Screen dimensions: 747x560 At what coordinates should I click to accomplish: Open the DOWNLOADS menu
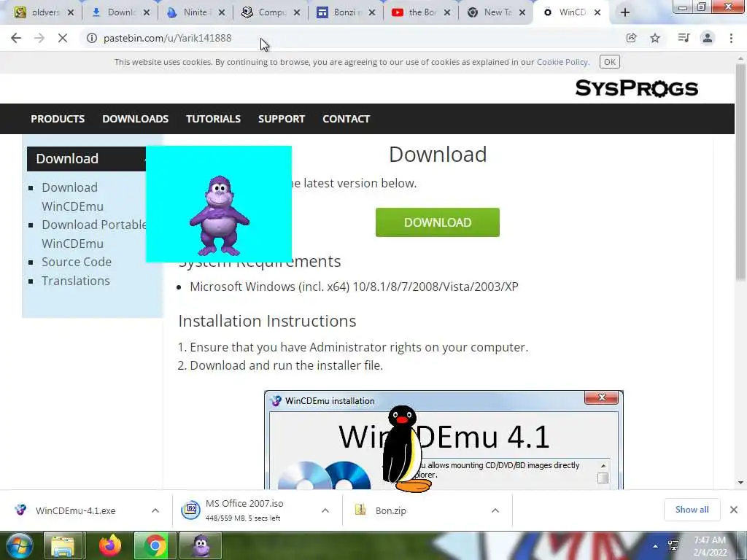[135, 119]
